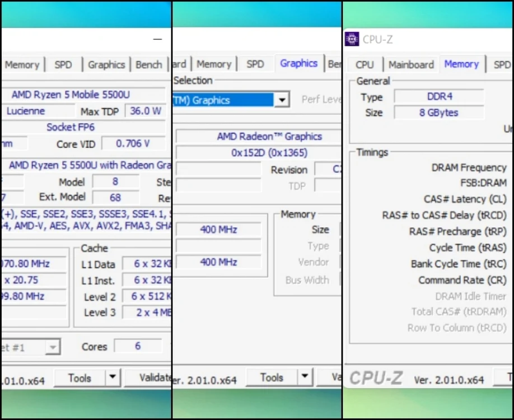Click the 'RAS# Precharge (tRP)' label
This screenshot has height=420, width=514.
[458, 231]
